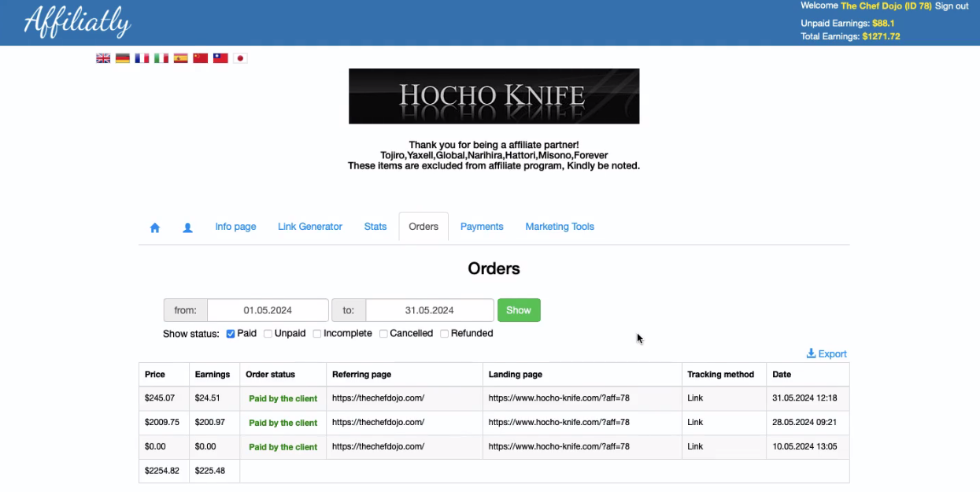Click the Hocho Knife banner
Screen dimensions: 980x492
494,96
